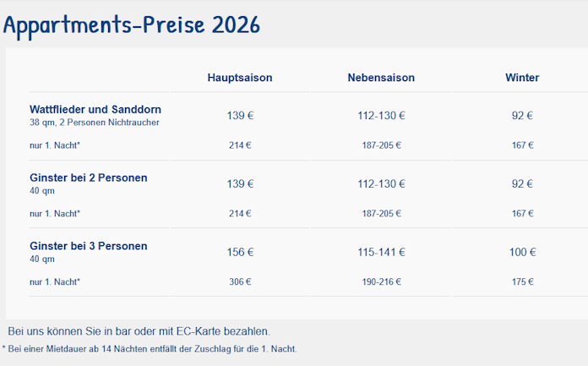The image size is (588, 366).
Task: Click the 115-141 € Nebensaison price
Action: tap(381, 252)
